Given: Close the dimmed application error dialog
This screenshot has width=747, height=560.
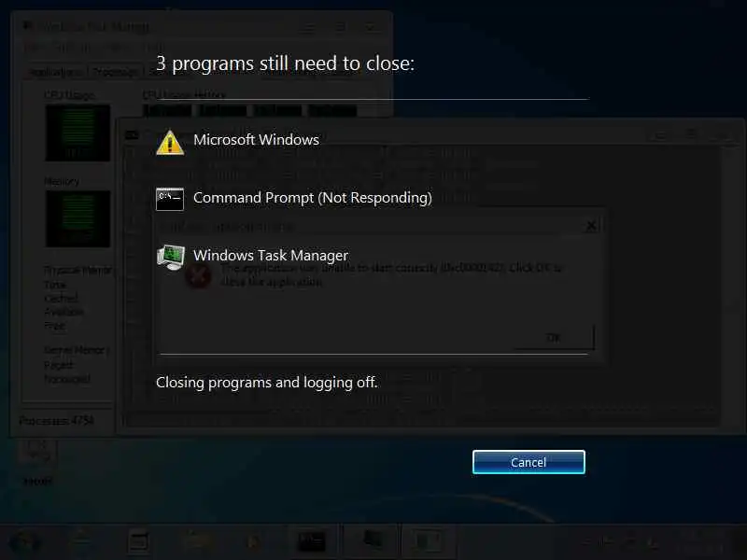Looking at the screenshot, I should [x=591, y=226].
